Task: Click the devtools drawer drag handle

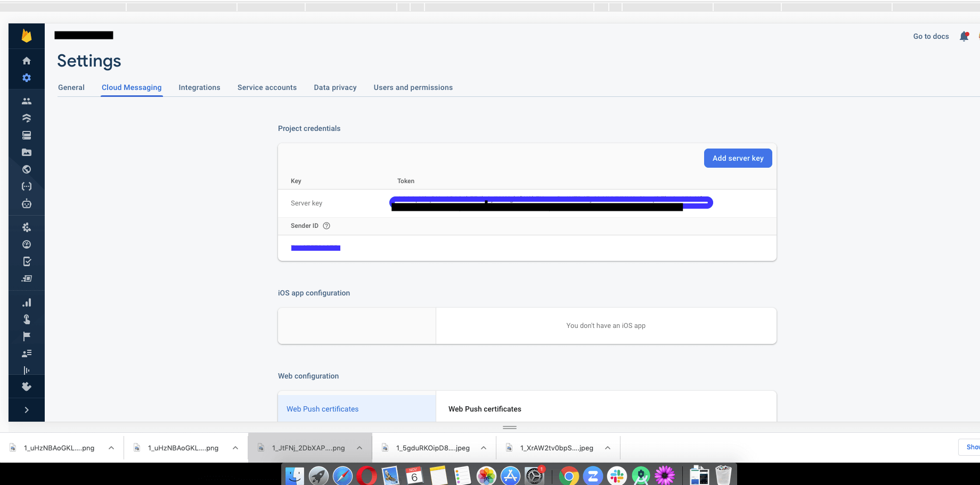Action: point(510,428)
